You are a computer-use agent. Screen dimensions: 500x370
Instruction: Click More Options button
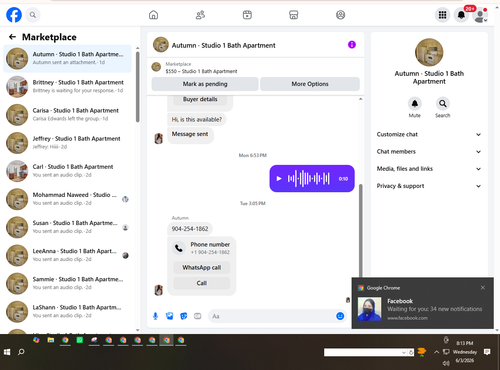(x=310, y=84)
